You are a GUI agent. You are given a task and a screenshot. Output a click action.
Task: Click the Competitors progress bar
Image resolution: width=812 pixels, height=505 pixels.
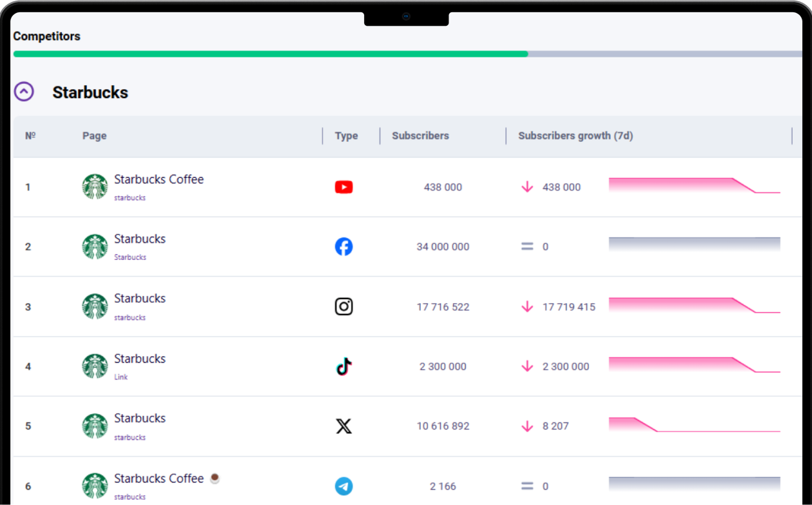coord(407,54)
